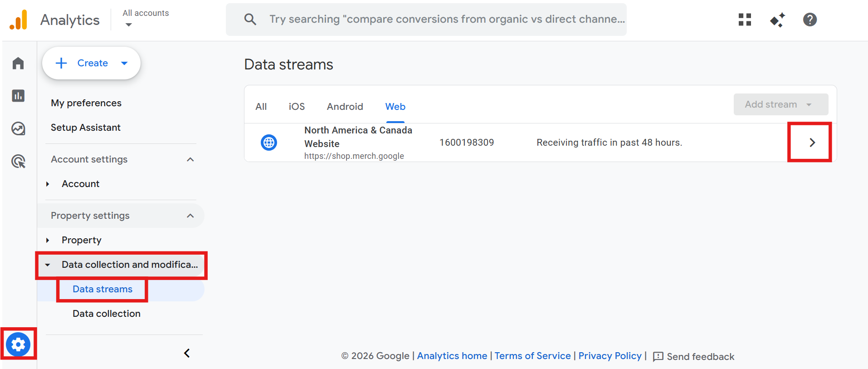Viewport: 868px width, 369px height.
Task: Expand the Account tree item
Action: [x=48, y=184]
